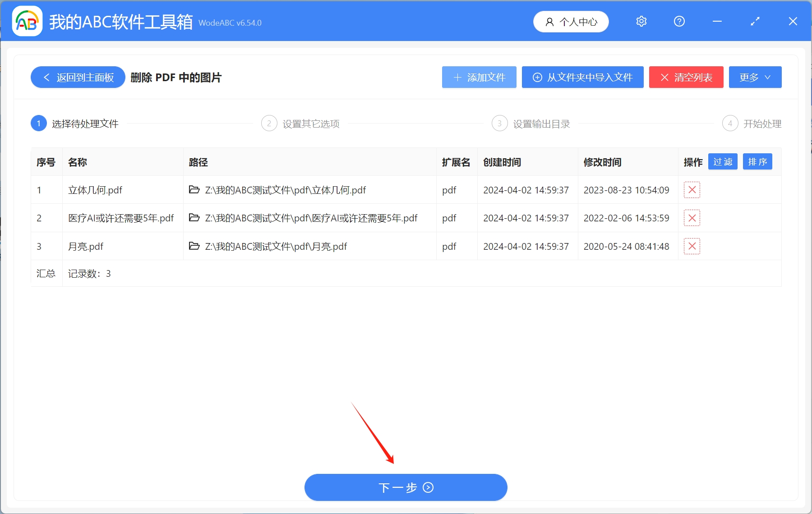Clear the file list with 清空列表

coord(686,77)
